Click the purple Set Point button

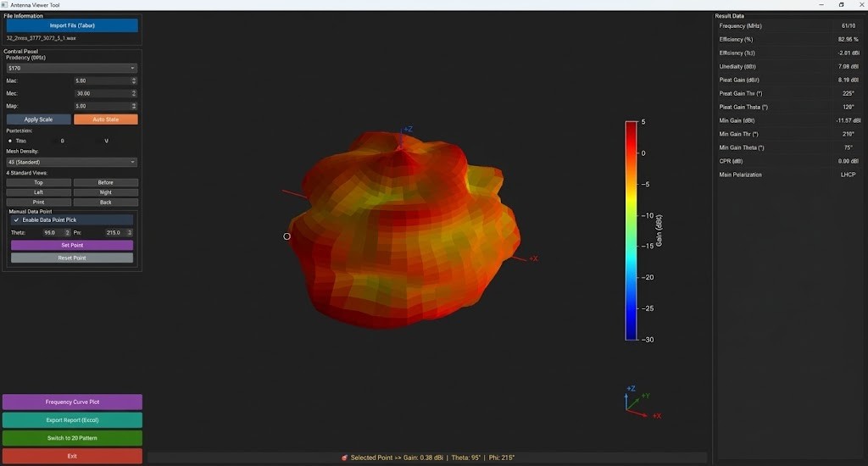(72, 245)
